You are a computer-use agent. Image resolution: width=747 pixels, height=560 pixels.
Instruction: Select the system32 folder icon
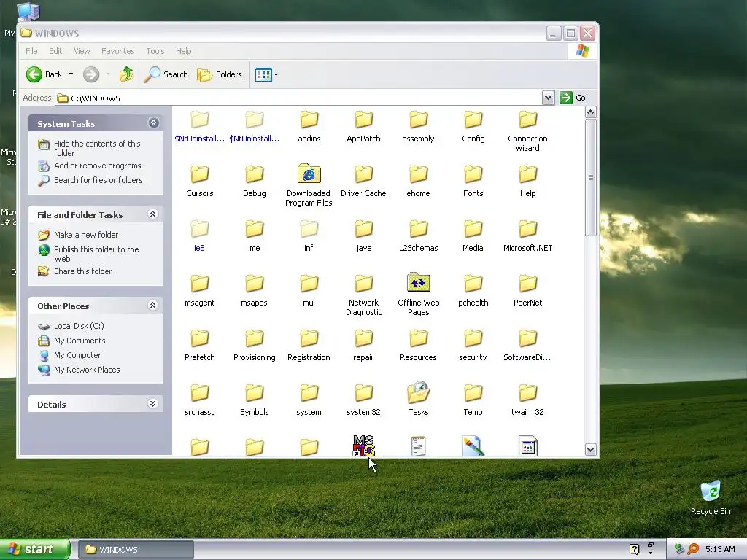click(363, 393)
